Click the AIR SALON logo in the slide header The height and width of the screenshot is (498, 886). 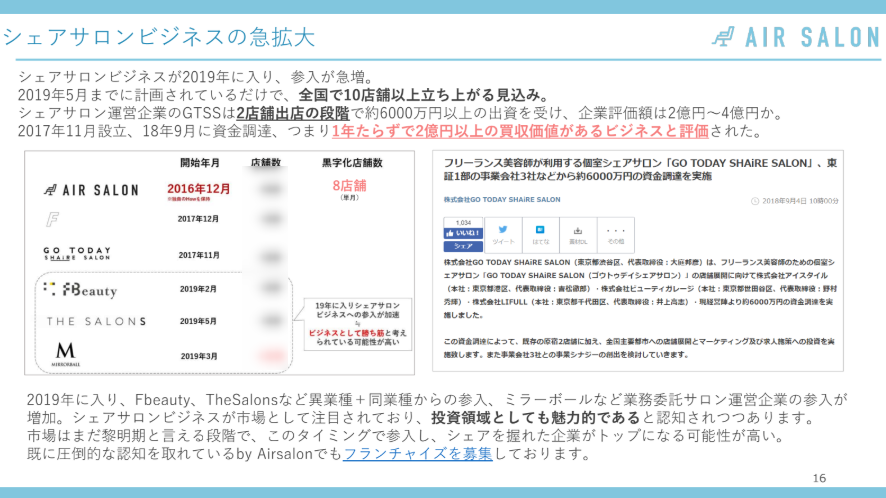coord(796,37)
